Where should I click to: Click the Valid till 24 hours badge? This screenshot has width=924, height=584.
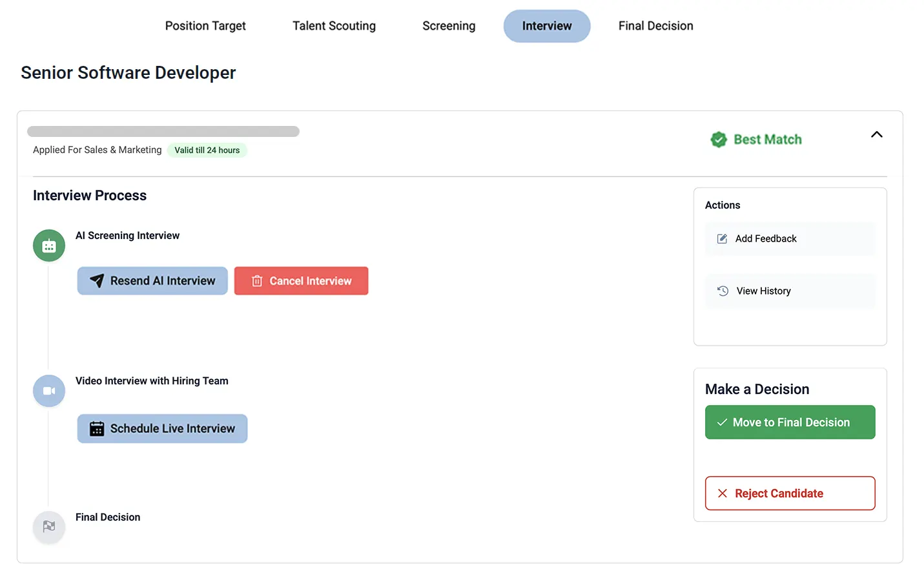[207, 150]
